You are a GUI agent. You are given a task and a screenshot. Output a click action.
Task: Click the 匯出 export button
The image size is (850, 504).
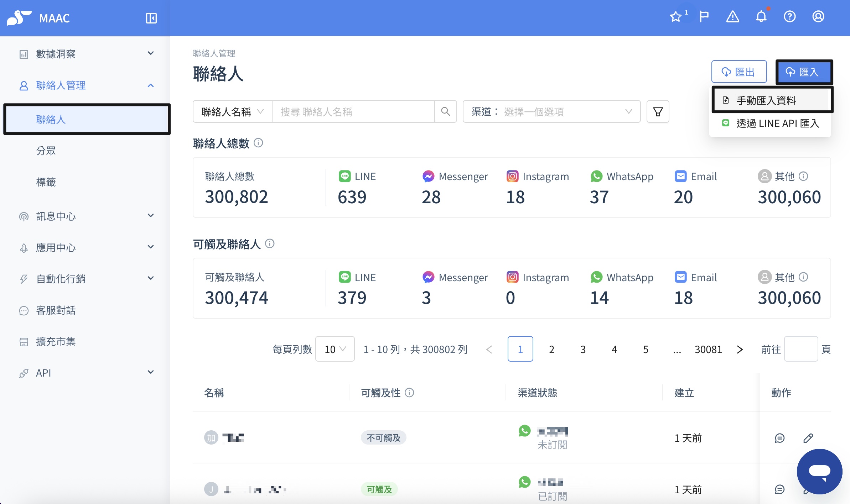739,72
